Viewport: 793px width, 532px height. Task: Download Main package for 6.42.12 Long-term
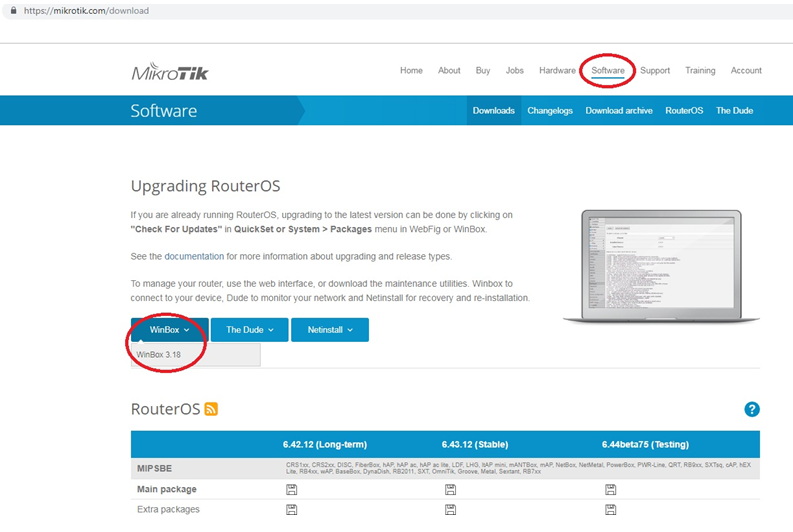click(291, 489)
